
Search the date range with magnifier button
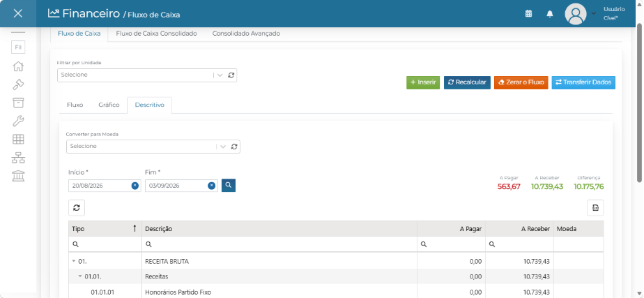pyautogui.click(x=229, y=186)
